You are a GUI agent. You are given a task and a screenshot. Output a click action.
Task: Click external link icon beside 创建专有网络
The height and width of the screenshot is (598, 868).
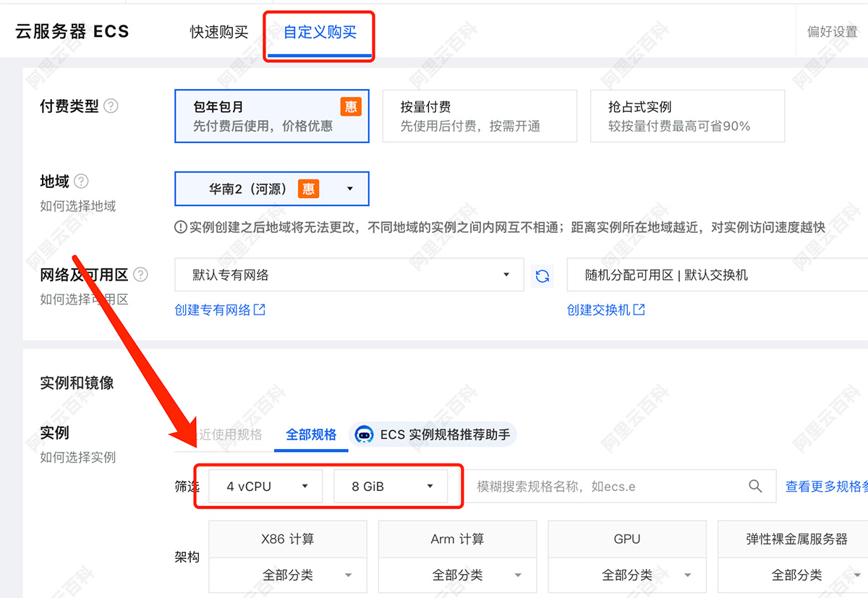(x=259, y=309)
